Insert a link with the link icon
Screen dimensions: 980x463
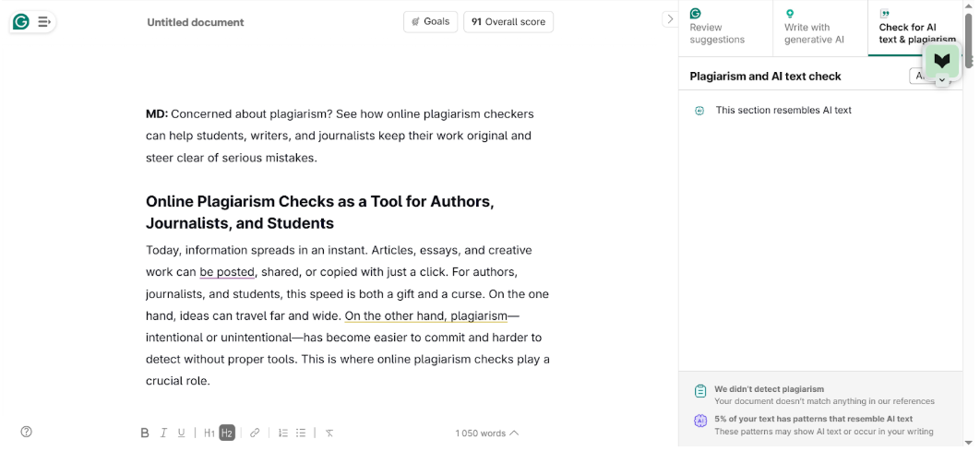[x=255, y=433]
